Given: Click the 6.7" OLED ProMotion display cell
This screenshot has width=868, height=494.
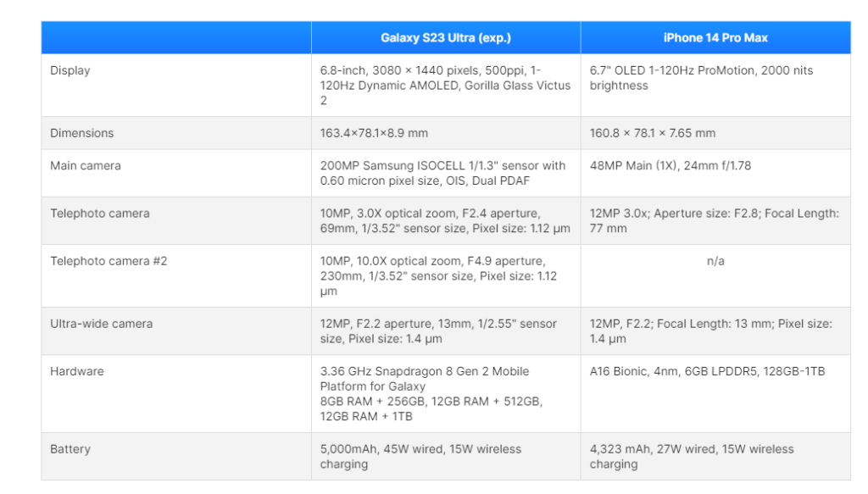Looking at the screenshot, I should pos(701,78).
